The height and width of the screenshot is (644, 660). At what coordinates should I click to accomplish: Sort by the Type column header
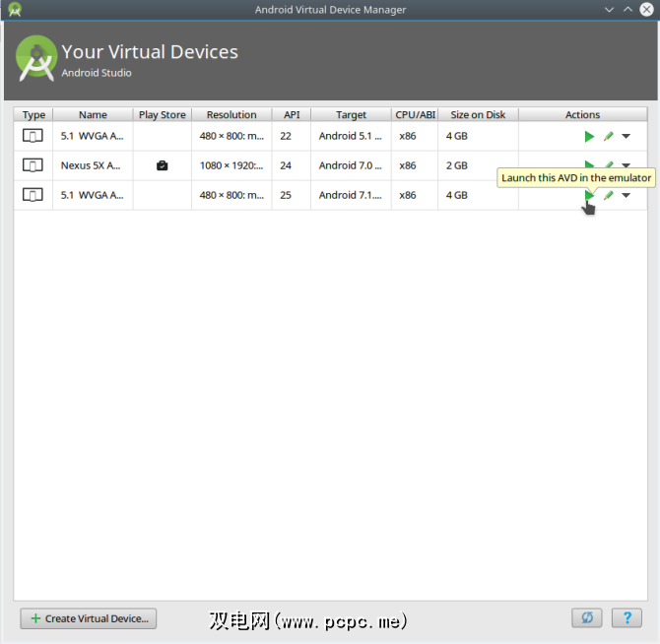click(x=33, y=115)
